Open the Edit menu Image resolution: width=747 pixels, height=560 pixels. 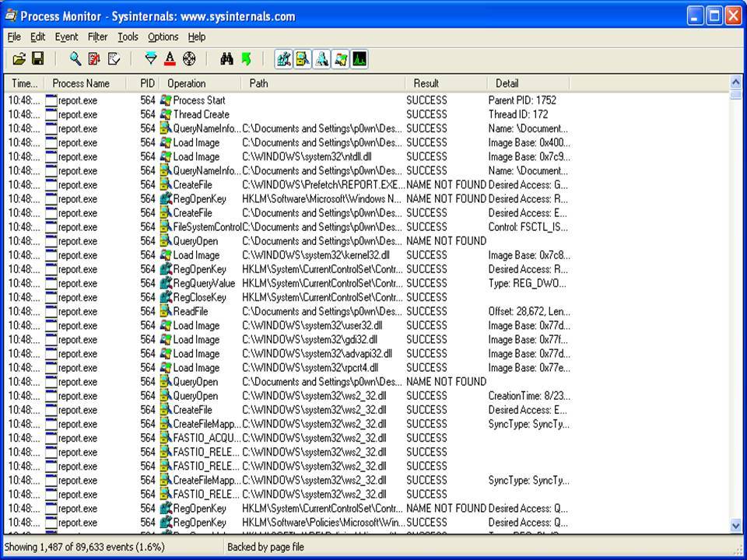tap(37, 37)
